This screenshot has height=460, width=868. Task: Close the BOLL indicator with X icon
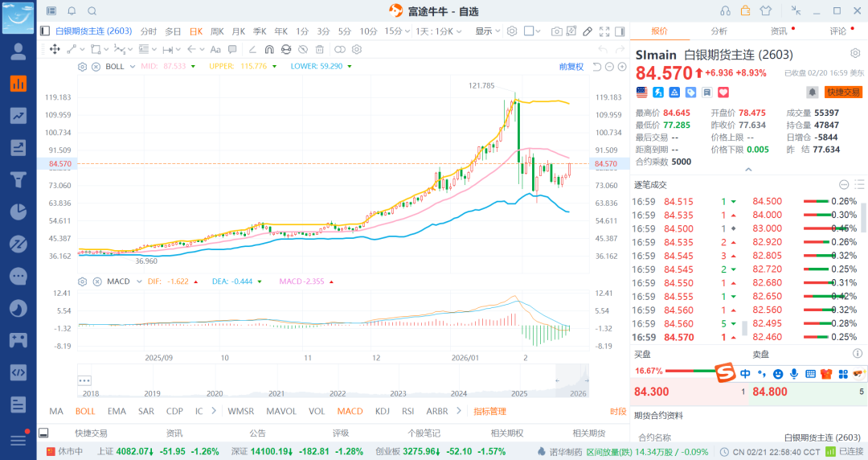[96, 66]
